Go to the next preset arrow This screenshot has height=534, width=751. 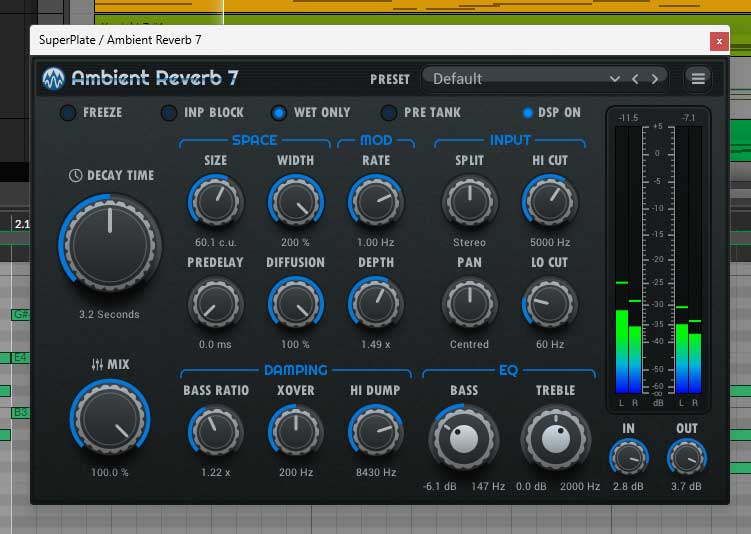click(654, 79)
